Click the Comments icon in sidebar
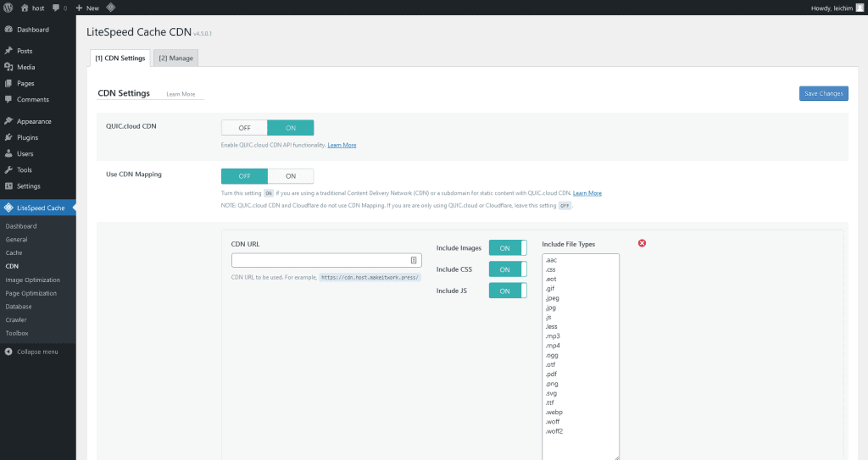The image size is (868, 460). tap(8, 99)
